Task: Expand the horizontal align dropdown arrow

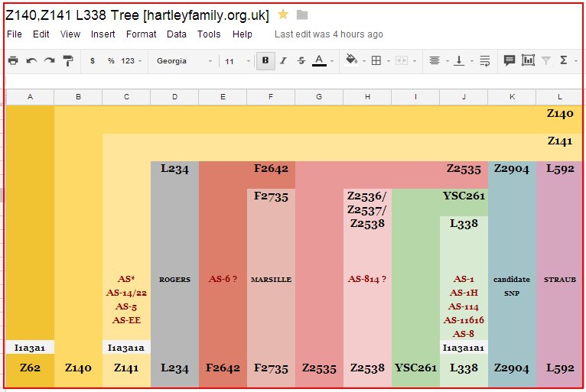Action: [447, 61]
